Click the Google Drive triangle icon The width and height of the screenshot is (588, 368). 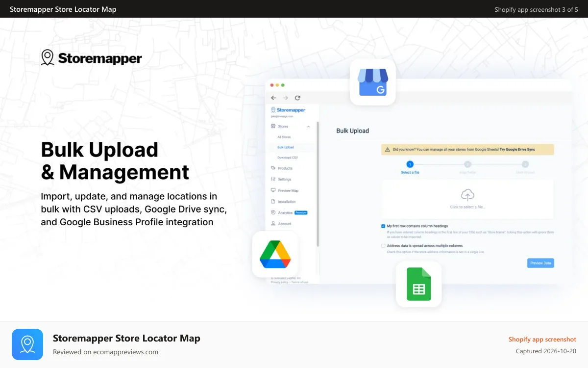click(275, 254)
